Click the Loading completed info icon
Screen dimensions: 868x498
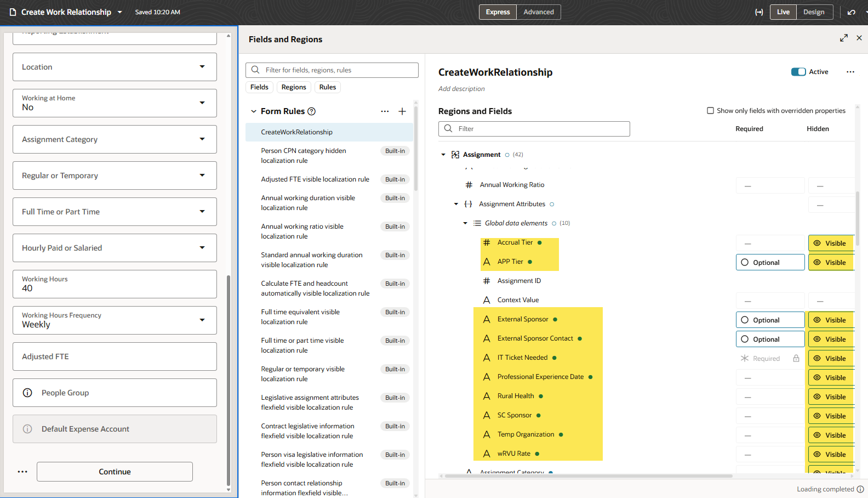(x=860, y=489)
